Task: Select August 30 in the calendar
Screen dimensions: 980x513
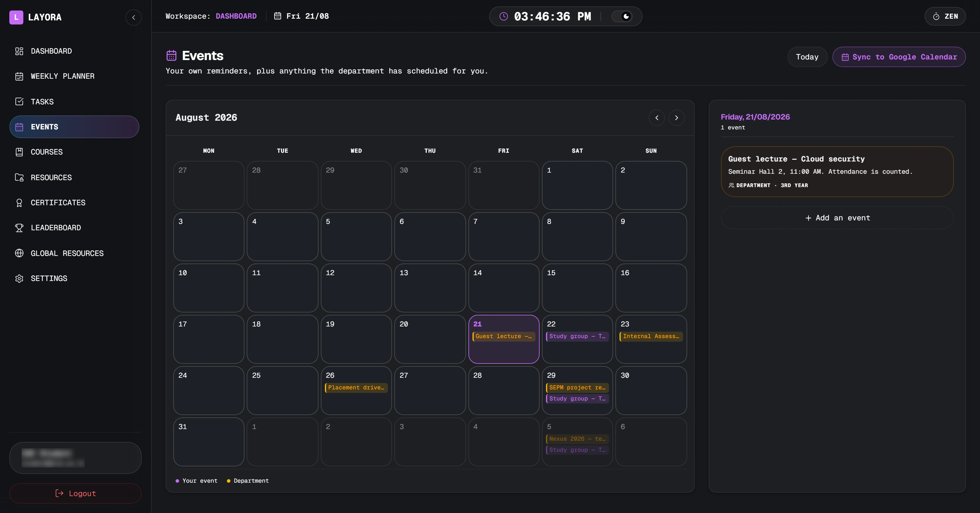Action: tap(651, 391)
